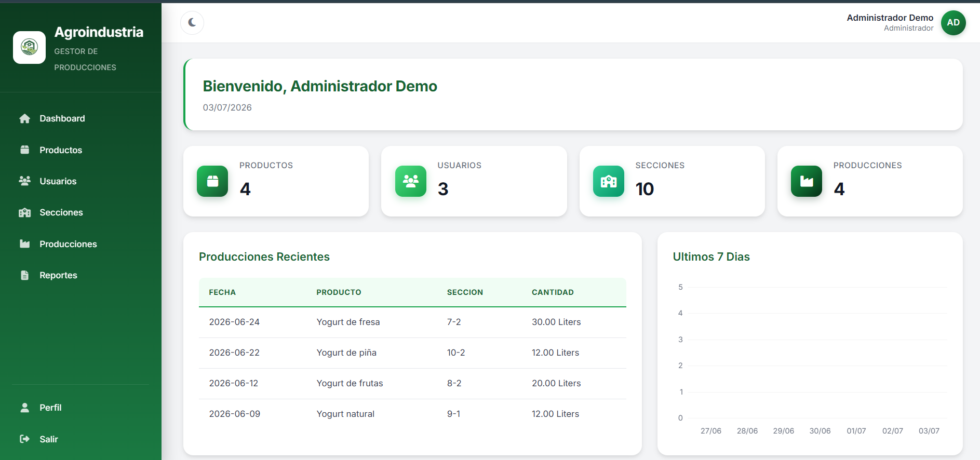The width and height of the screenshot is (980, 460).
Task: Click the 03/07/2026 welcome date
Action: [227, 107]
